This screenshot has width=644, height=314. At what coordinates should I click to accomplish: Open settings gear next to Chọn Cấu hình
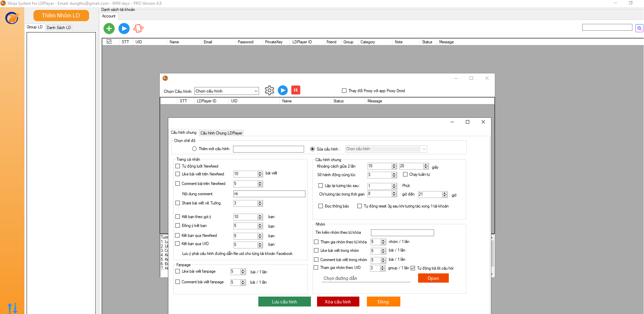(x=269, y=90)
